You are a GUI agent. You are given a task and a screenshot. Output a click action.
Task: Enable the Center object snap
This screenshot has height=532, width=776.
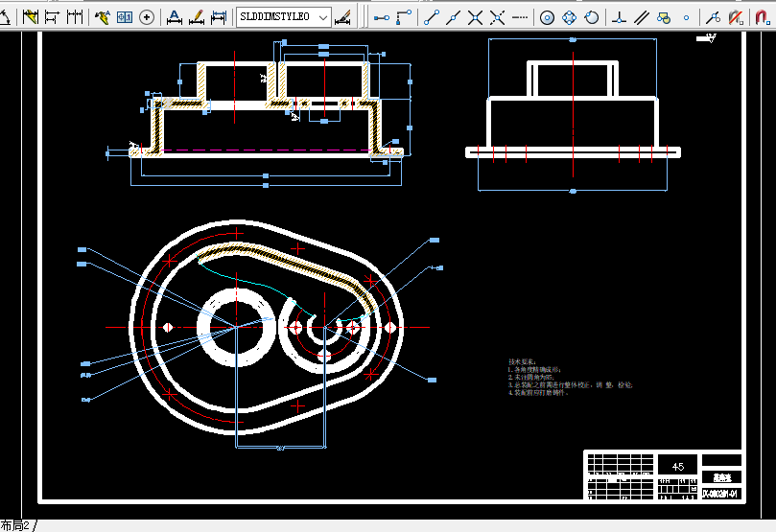tap(547, 18)
